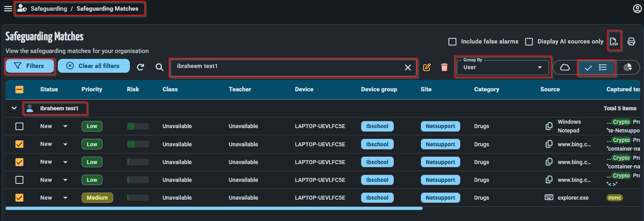Click Netsupport tag in Windows Notepad row
Viewport: 644px width, 221px height.
440,126
